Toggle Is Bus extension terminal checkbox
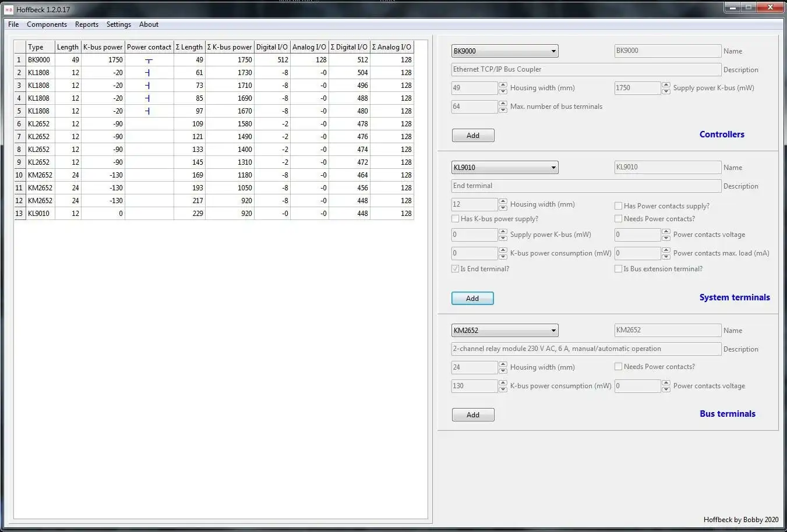 click(619, 269)
